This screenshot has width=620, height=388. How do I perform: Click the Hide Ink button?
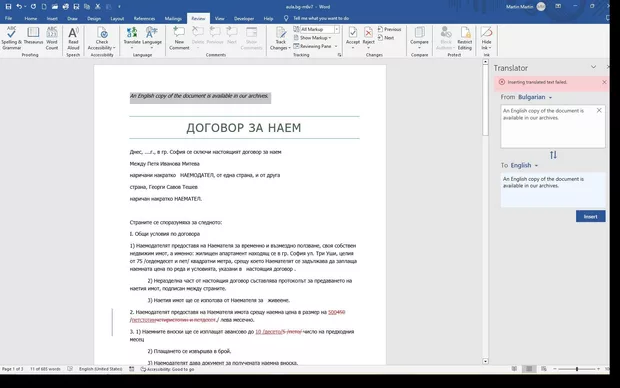(x=486, y=38)
